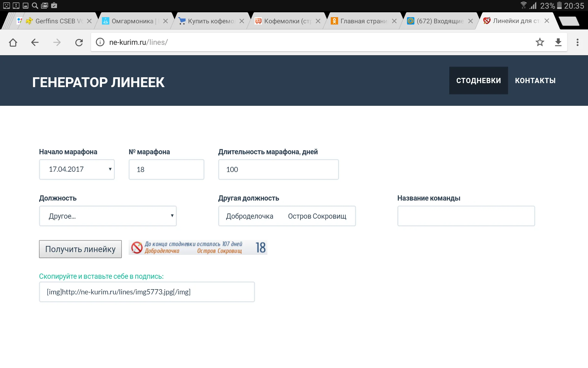Click the Название команды input field
The height and width of the screenshot is (368, 588).
pyautogui.click(x=466, y=216)
